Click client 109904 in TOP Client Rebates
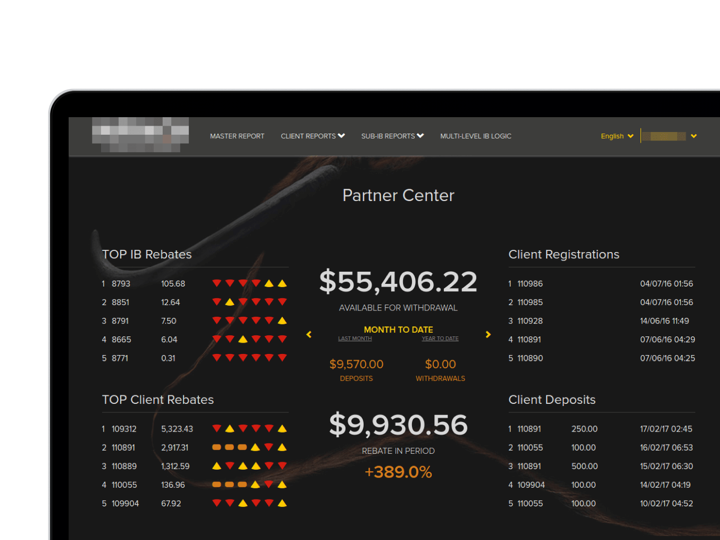The width and height of the screenshot is (720, 540). (124, 504)
